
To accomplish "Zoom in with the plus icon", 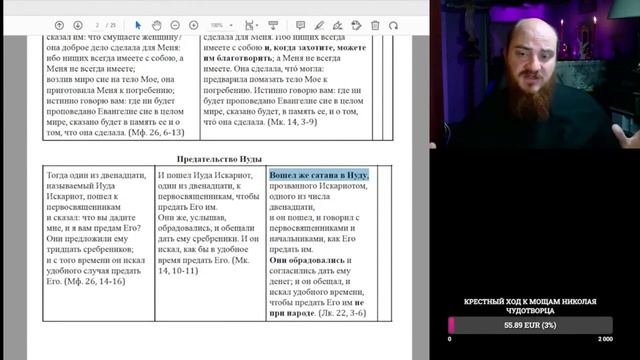I will pyautogui.click(x=193, y=25).
